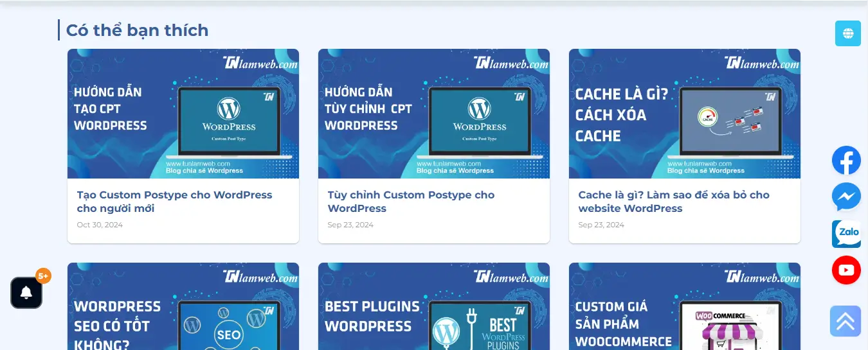The width and height of the screenshot is (868, 350).
Task: Click the orange 5+ notification badge
Action: click(x=43, y=276)
